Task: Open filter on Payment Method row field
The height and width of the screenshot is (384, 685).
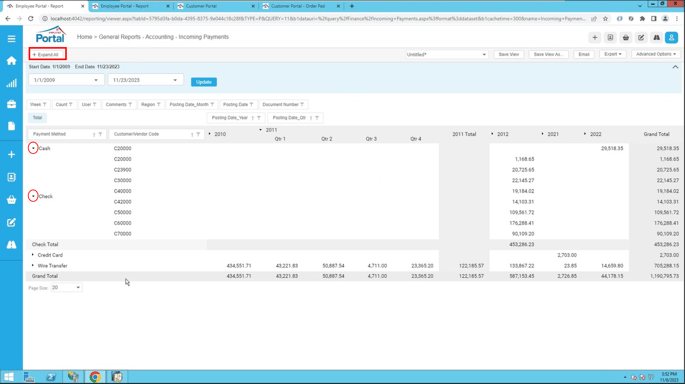Action: tap(100, 135)
